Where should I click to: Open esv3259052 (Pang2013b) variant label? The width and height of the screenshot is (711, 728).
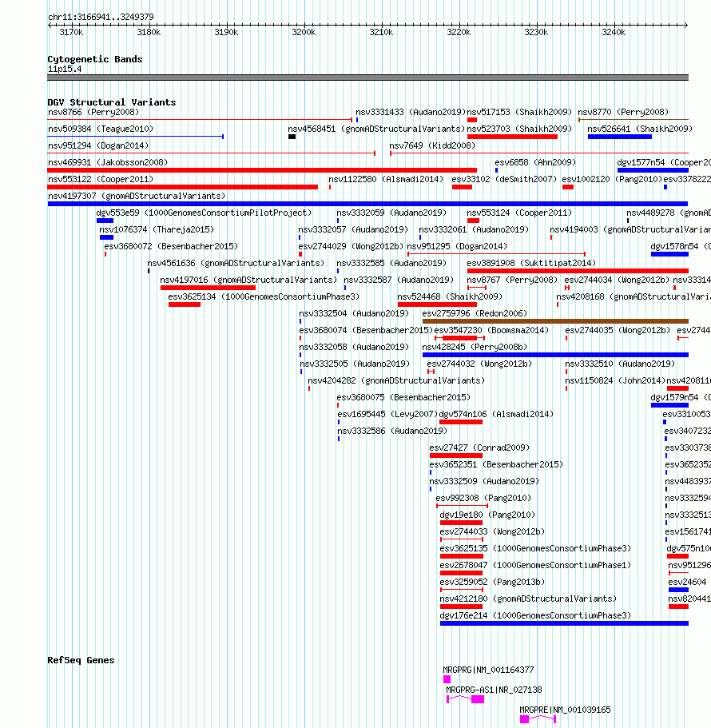[x=492, y=582]
